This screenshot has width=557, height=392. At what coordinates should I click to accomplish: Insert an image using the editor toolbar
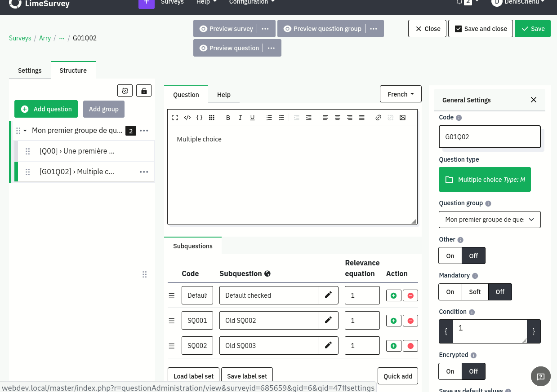click(x=402, y=118)
